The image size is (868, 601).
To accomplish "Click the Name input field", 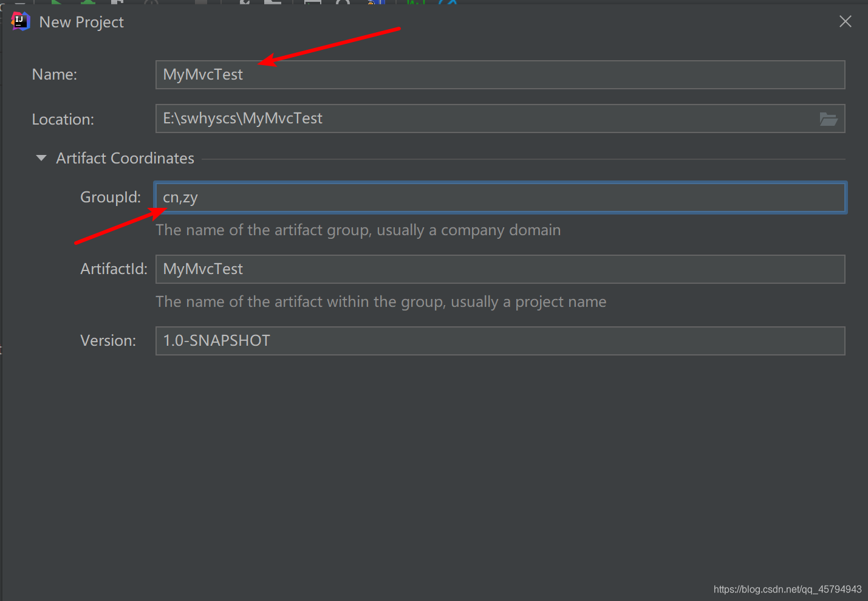I will click(500, 75).
